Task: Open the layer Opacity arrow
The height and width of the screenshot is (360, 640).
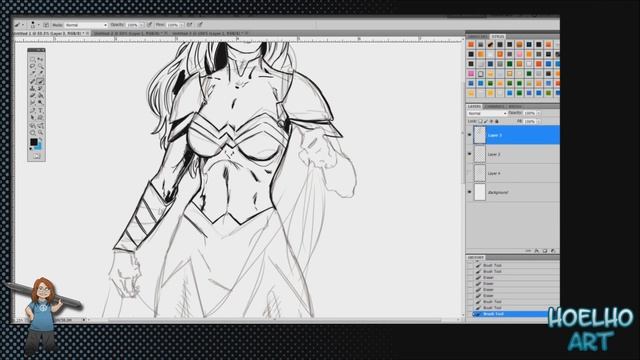Action: pyautogui.click(x=539, y=113)
